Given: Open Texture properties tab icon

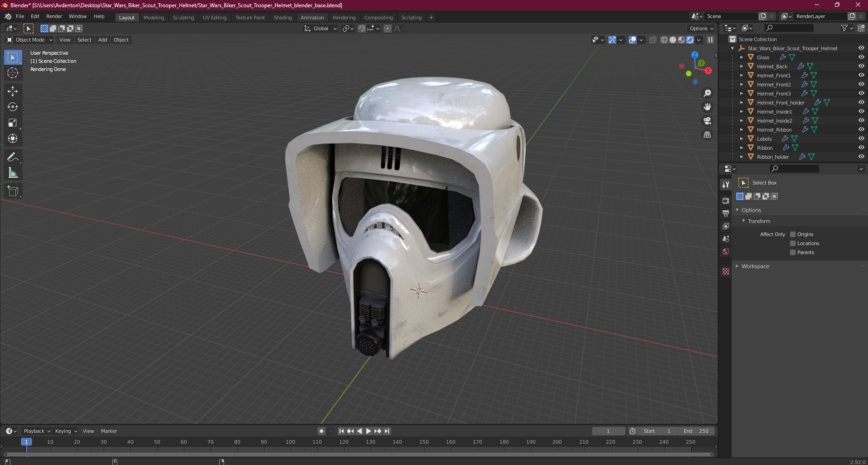Looking at the screenshot, I should point(726,271).
